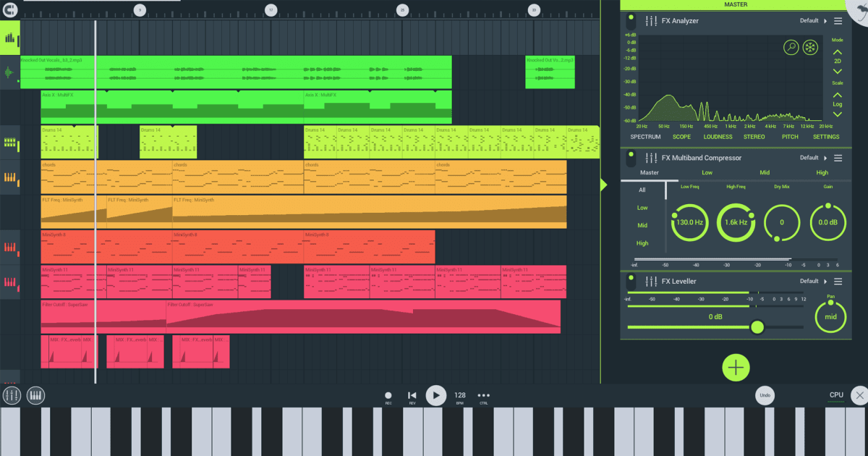Click the bar 17 marker on the timeline ruler
Viewport: 868px width, 456px height.
pos(271,10)
